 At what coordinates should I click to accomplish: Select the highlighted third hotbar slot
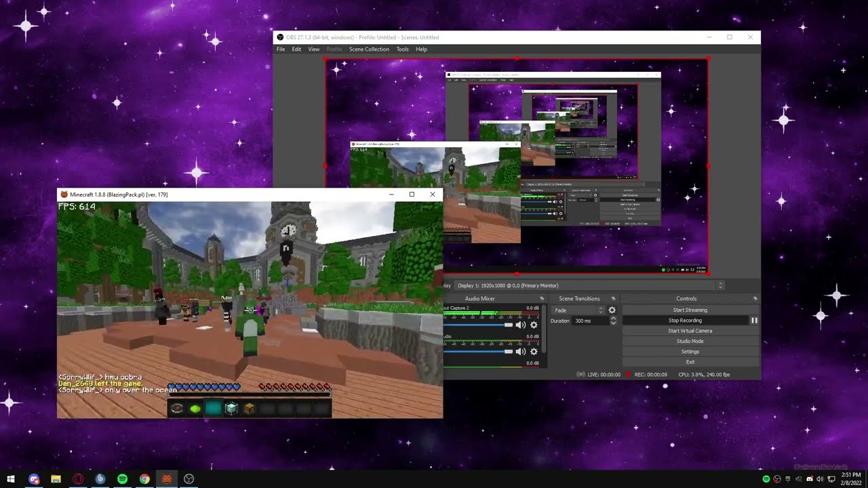(x=214, y=408)
